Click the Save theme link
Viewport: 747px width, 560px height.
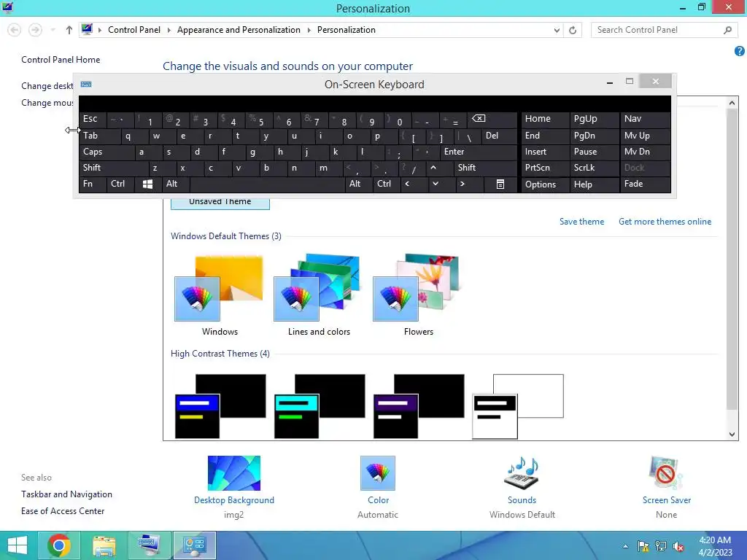(581, 222)
